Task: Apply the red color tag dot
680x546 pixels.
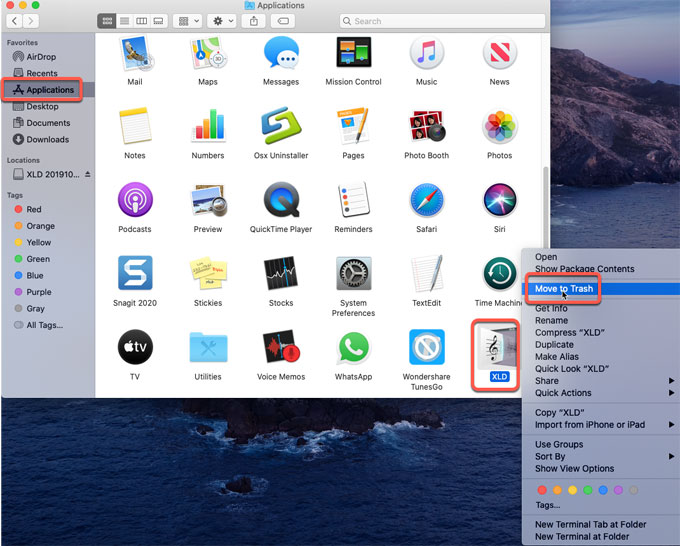Action: pyautogui.click(x=542, y=490)
